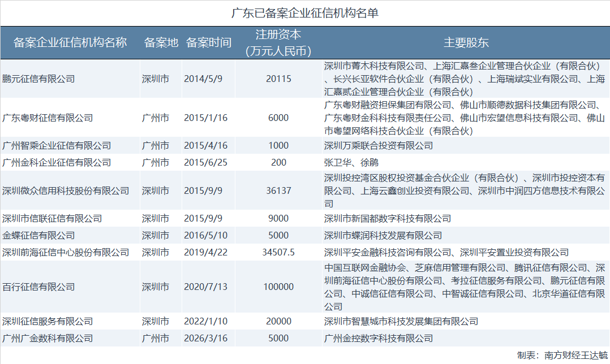Select the 广州广金数科有限公司 cell
This screenshot has height=364, width=610.
coord(48,338)
